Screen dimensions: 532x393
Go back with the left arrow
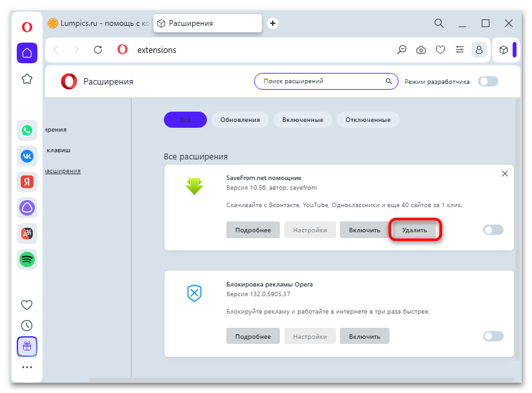tap(56, 50)
